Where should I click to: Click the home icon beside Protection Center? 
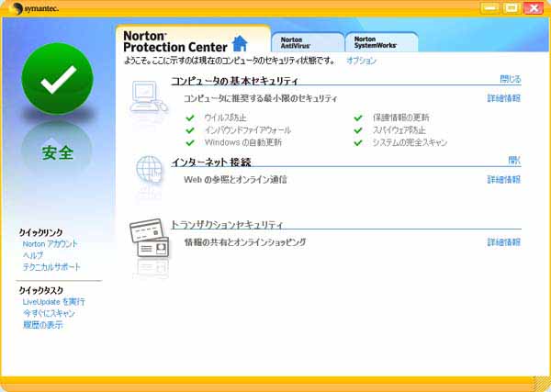(240, 43)
